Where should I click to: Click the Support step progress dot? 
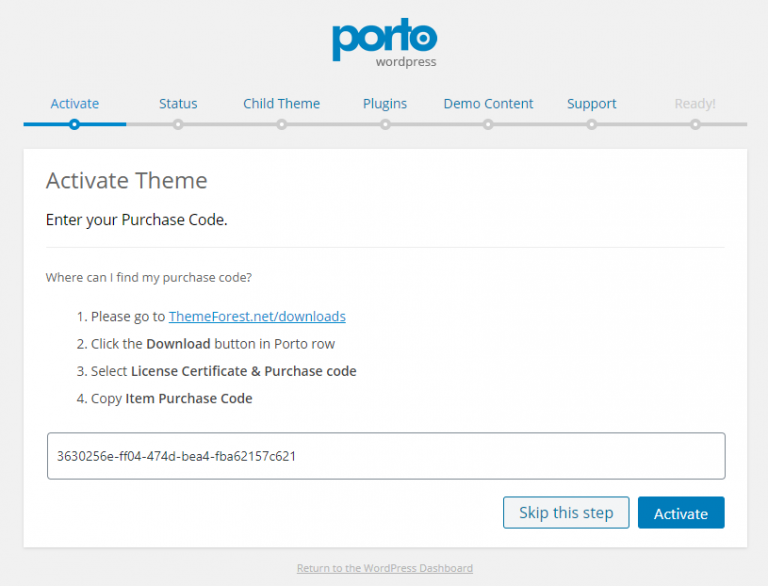pos(592,124)
